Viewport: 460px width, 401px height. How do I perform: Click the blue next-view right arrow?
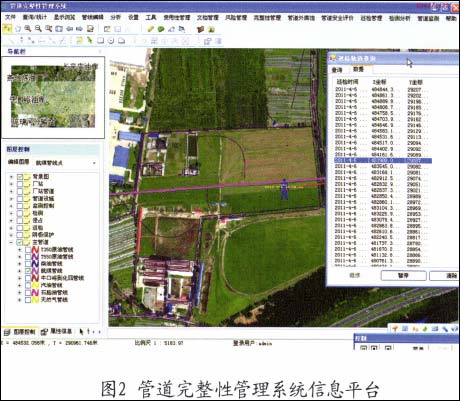pos(79,29)
